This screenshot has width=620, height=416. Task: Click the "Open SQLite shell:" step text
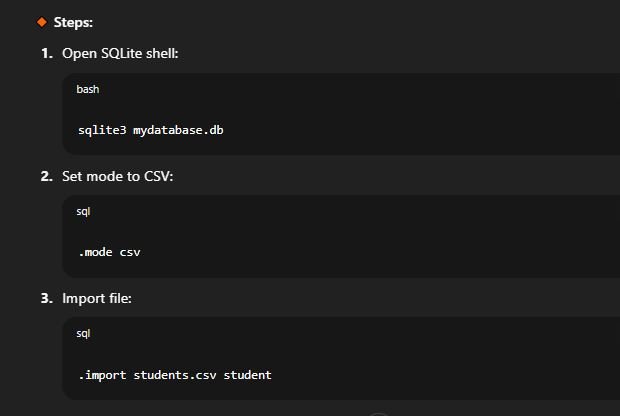pos(120,53)
